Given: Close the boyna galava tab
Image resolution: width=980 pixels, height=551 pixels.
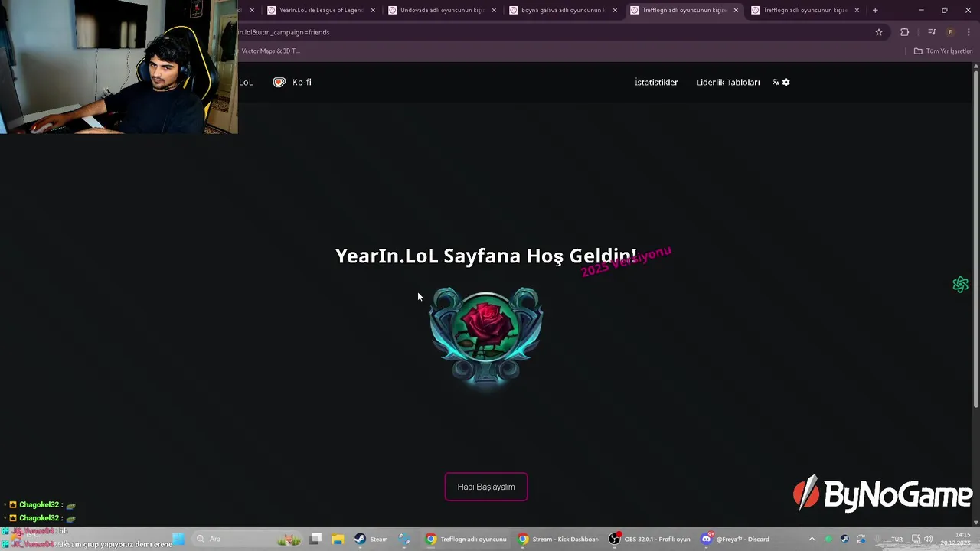Looking at the screenshot, I should 615,10.
